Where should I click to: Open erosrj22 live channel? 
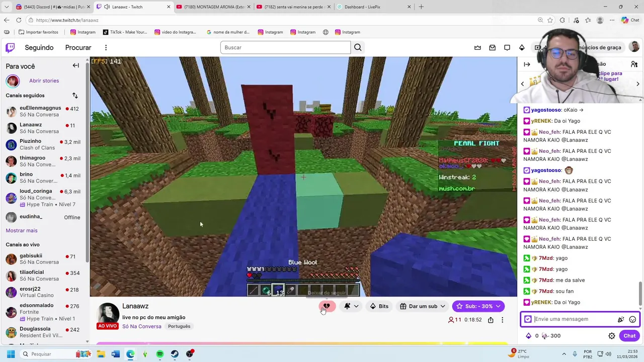pyautogui.click(x=43, y=292)
